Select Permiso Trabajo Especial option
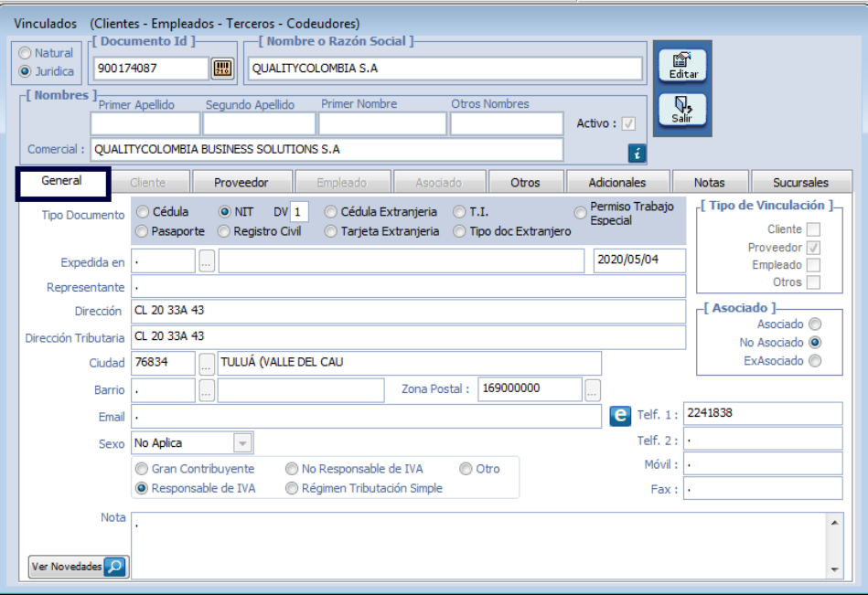Screen dimensions: 868x595 click(580, 213)
